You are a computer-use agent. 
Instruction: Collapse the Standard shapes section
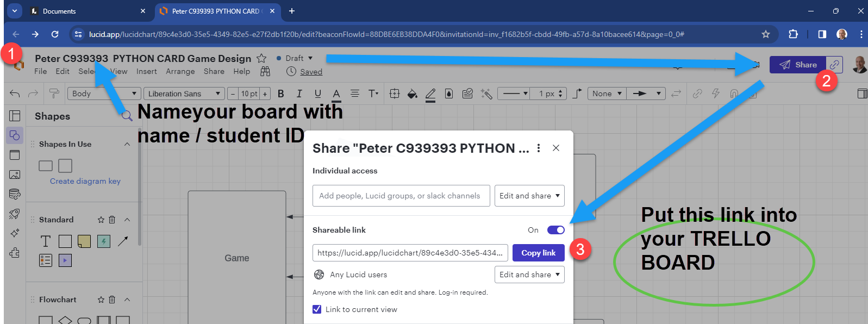(x=127, y=220)
